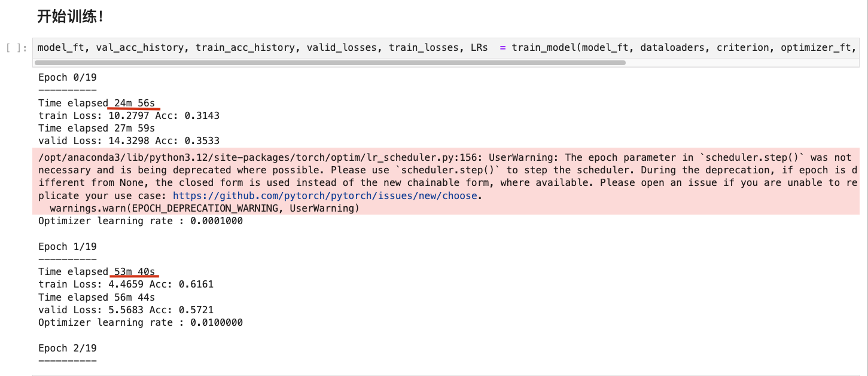Select 'Epoch 0/19' output line

click(68, 77)
